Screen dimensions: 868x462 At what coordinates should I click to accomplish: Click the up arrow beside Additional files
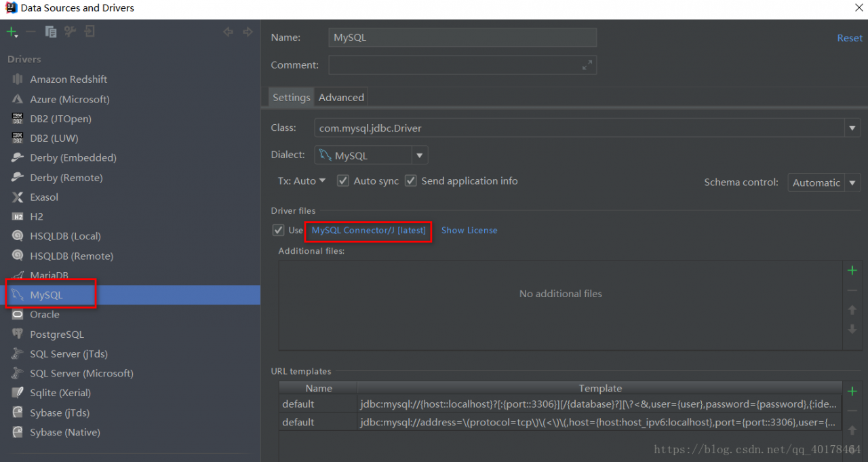[x=852, y=310]
